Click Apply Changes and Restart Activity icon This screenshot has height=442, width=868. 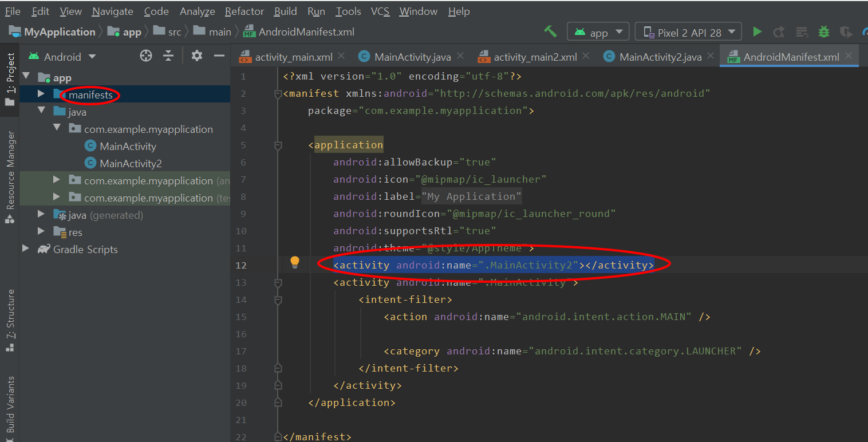click(779, 32)
